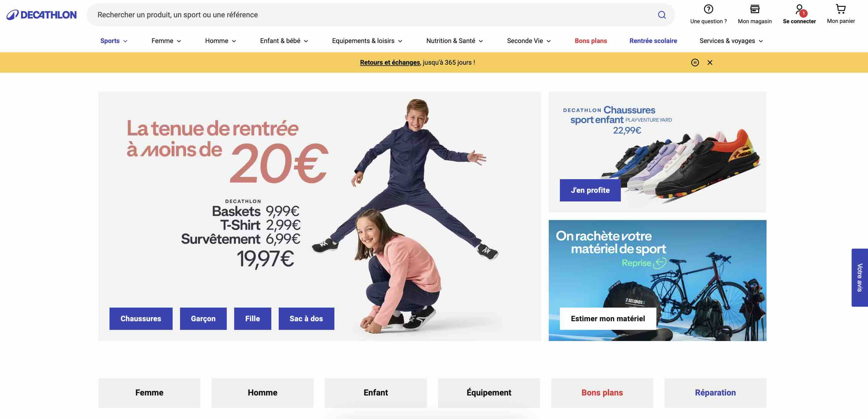Click the Decathlon logo
This screenshot has width=868, height=419.
[x=41, y=15]
